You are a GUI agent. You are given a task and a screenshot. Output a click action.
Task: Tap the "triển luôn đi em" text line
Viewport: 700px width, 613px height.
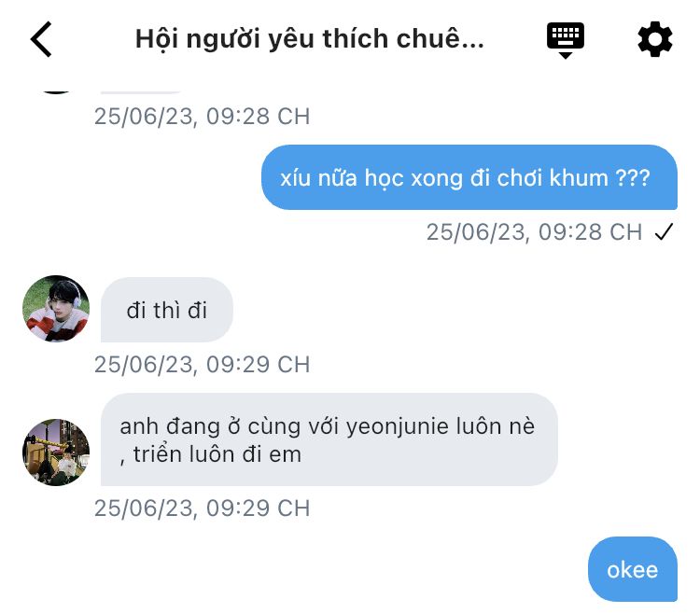[211, 455]
